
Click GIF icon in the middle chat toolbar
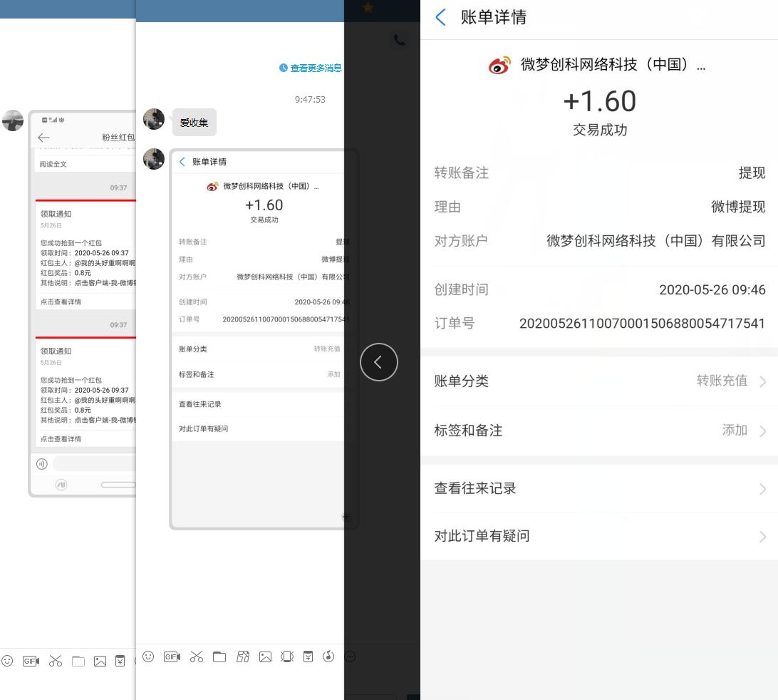click(172, 657)
